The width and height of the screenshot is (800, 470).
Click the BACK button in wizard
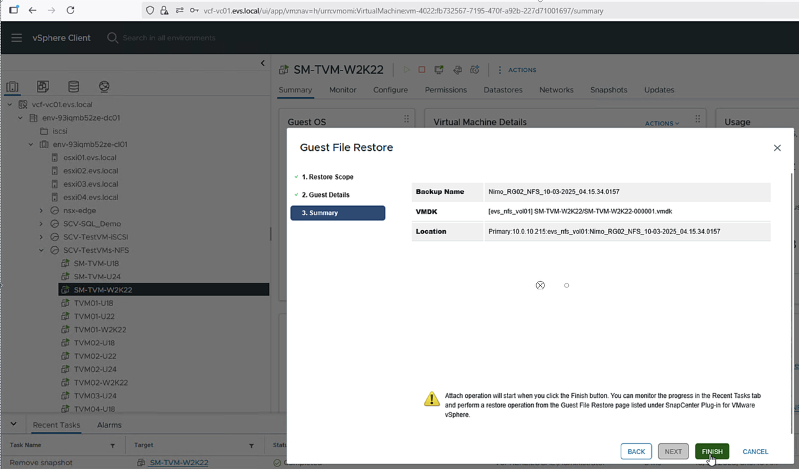click(636, 451)
